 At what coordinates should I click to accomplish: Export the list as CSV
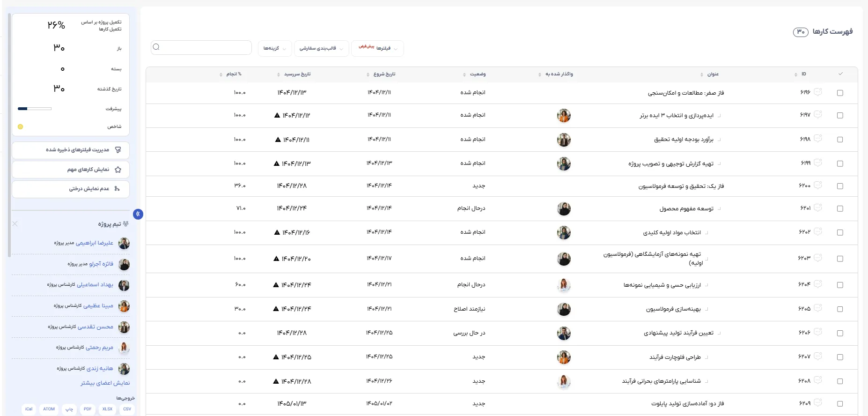coord(127,409)
